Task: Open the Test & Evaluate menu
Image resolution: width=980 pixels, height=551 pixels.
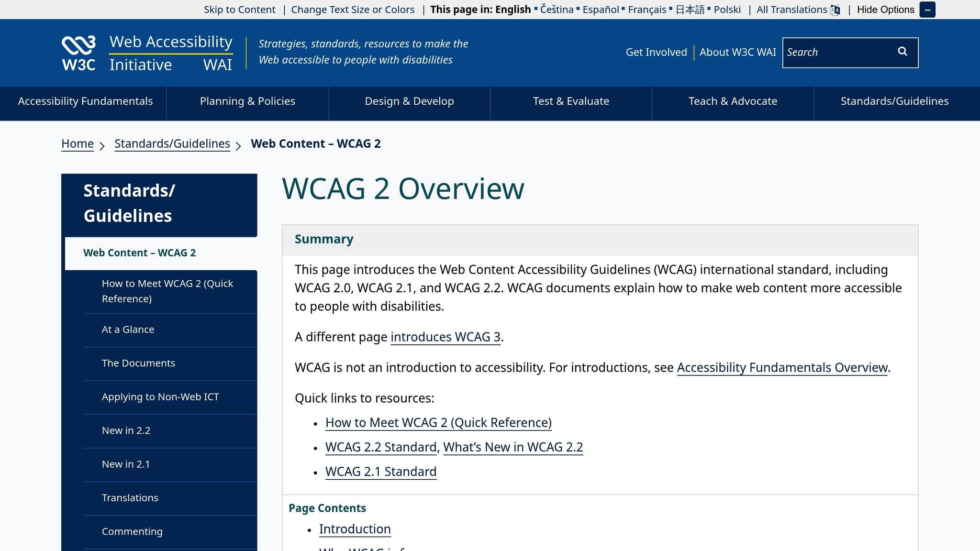Action: [x=571, y=101]
